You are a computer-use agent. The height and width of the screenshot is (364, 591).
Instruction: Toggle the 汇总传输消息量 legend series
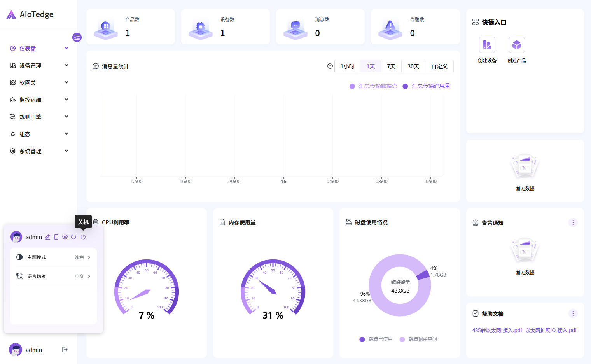click(427, 86)
